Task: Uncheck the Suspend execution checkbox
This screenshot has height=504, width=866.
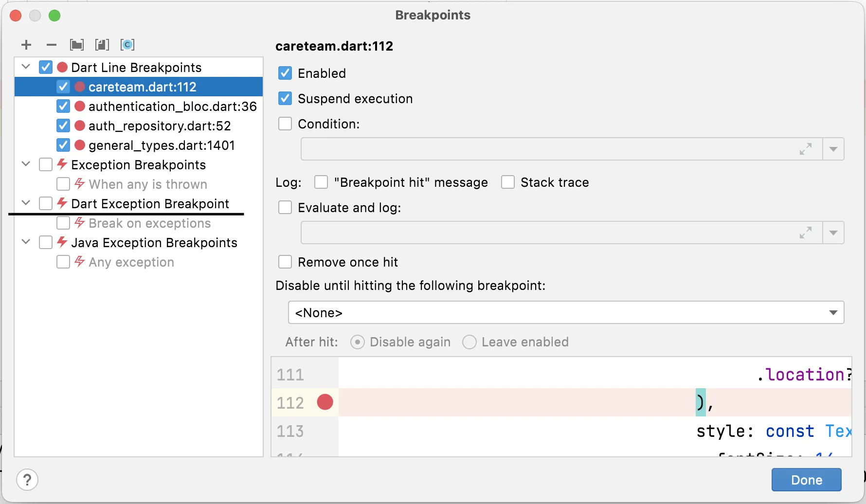Action: 285,99
